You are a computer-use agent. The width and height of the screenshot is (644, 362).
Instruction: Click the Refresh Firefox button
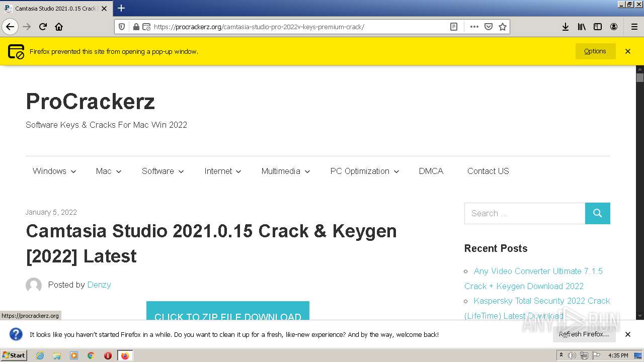(584, 334)
